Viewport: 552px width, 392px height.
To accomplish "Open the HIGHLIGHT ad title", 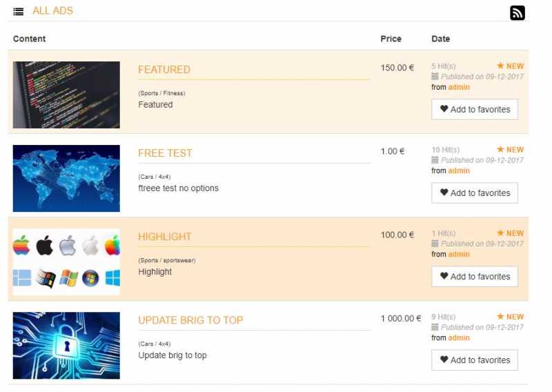I will click(x=165, y=237).
